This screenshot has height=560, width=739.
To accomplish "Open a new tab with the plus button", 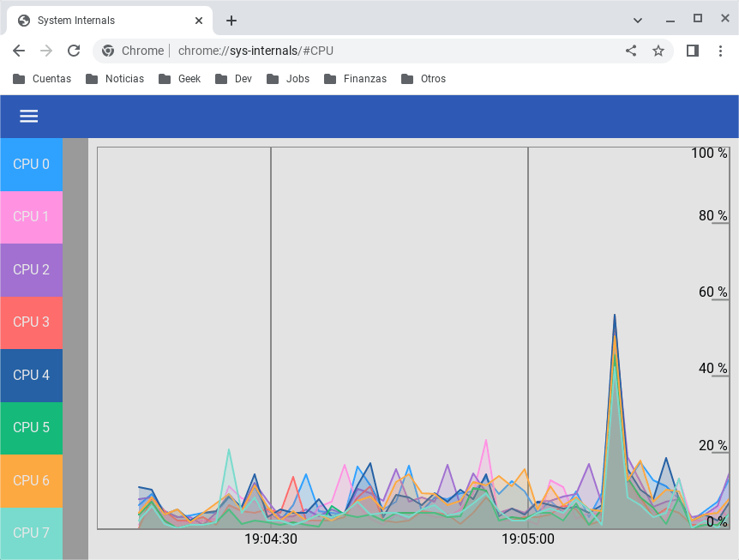I will pos(231,20).
